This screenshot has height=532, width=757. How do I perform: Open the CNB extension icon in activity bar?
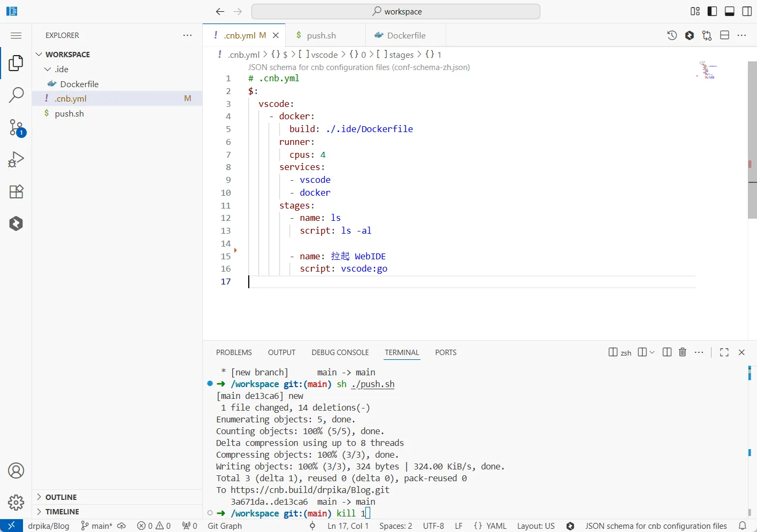tap(16, 223)
